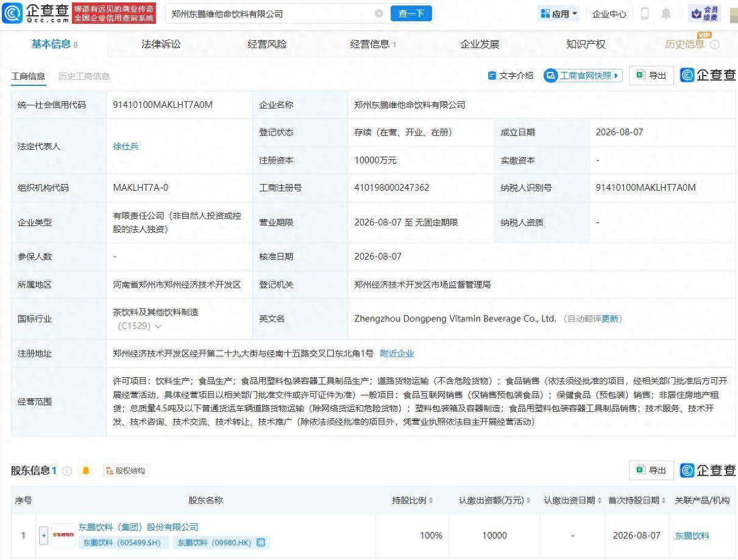
Task: Export business info with 导出 button
Action: tap(651, 76)
